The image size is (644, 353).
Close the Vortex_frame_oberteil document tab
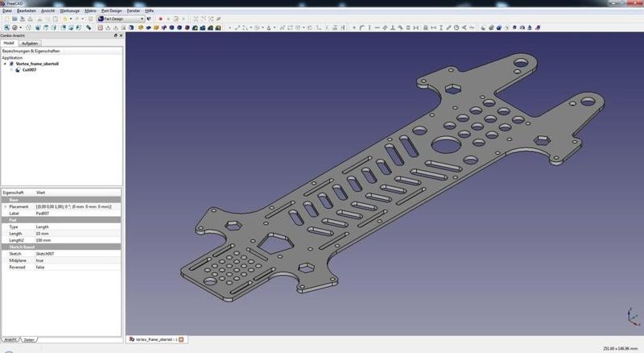pos(182,339)
